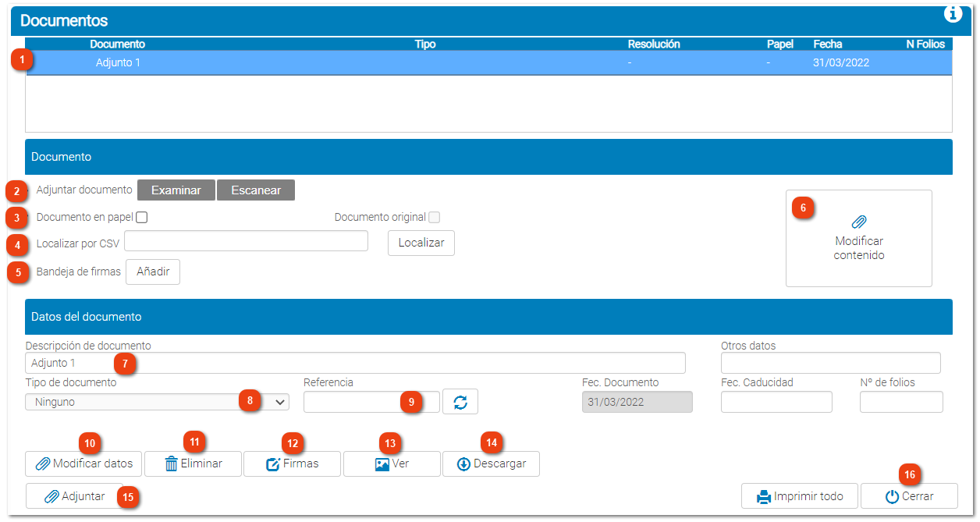The width and height of the screenshot is (980, 522).
Task: Click the Tipo column header
Action: tap(425, 44)
